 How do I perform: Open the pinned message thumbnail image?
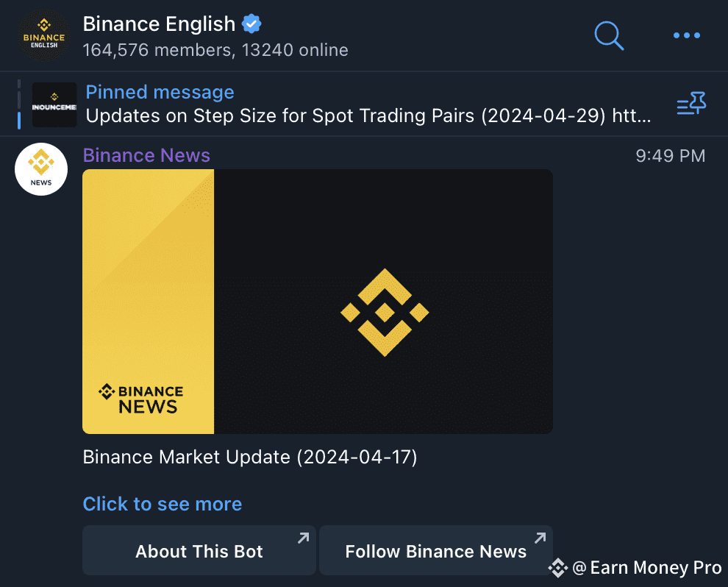click(54, 104)
